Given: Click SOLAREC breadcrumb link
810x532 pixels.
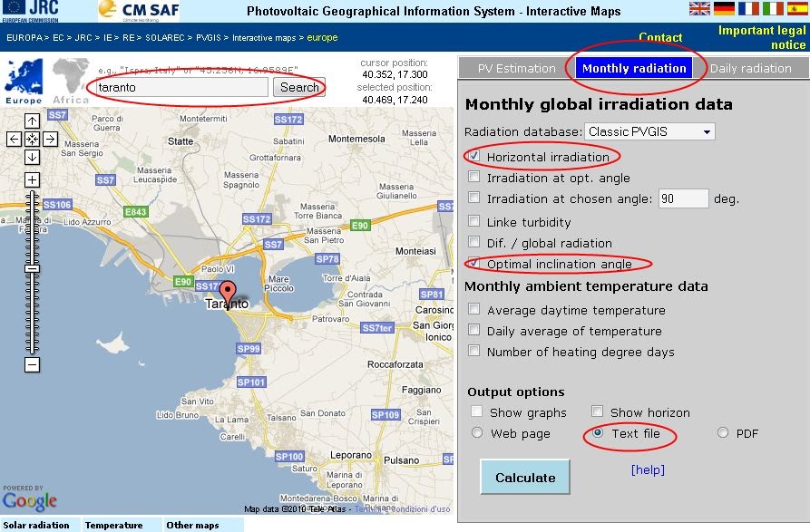Looking at the screenshot, I should pyautogui.click(x=164, y=38).
